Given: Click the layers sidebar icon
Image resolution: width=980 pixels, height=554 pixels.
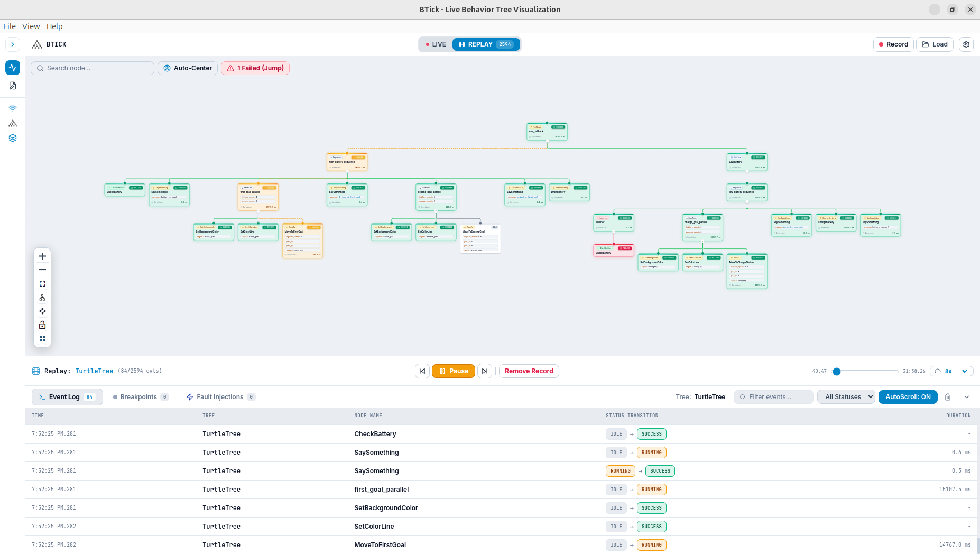Looking at the screenshot, I should point(13,138).
